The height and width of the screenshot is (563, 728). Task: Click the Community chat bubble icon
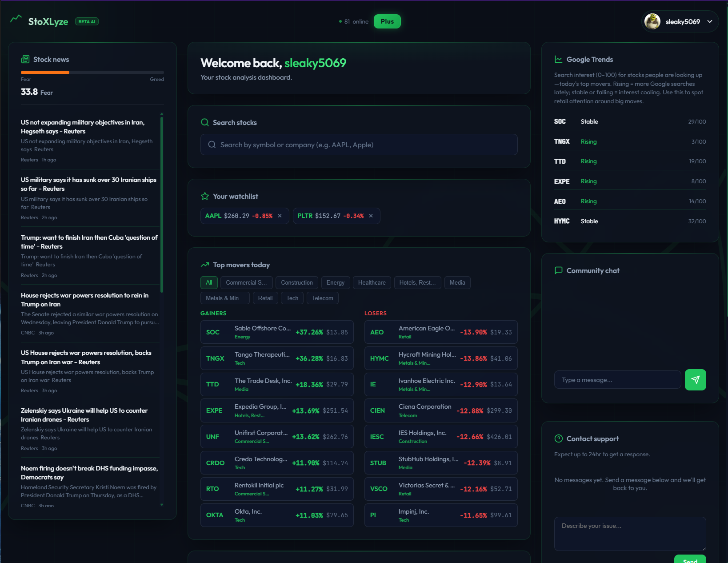click(558, 270)
